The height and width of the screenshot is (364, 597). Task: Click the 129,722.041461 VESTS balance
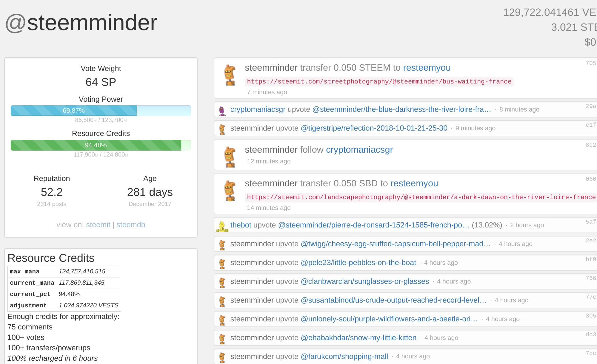point(550,12)
